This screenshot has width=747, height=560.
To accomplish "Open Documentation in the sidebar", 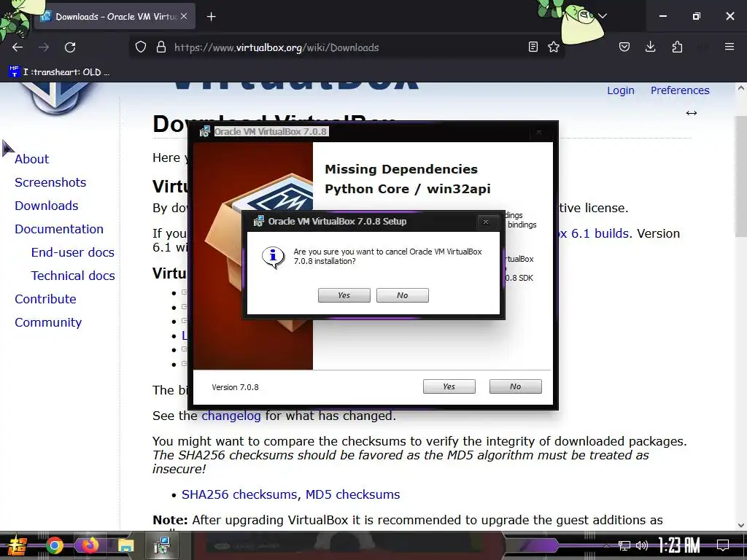I will click(x=59, y=229).
